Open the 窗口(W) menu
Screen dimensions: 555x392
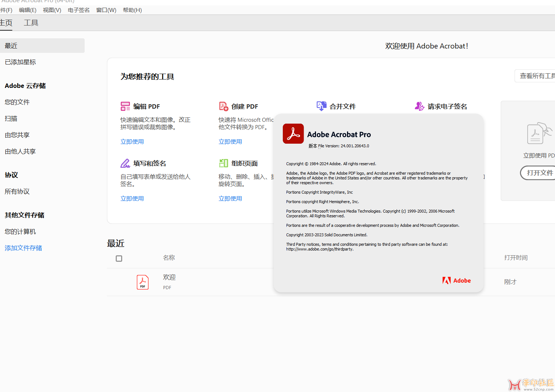pos(106,10)
